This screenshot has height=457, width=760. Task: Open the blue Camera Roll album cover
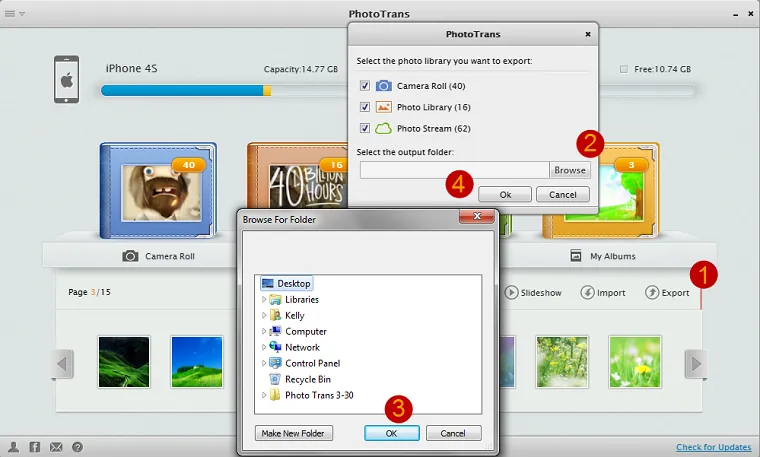pos(158,190)
